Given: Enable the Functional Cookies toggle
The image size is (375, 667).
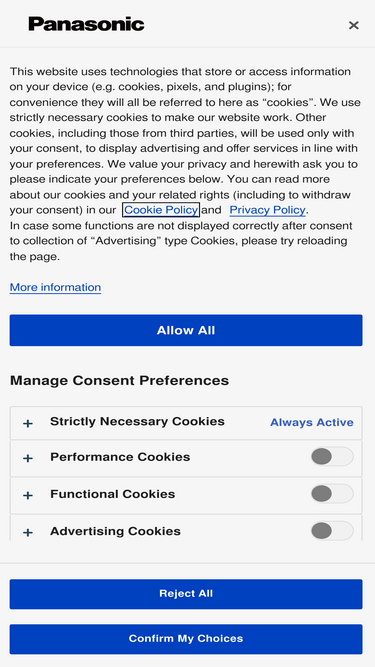Looking at the screenshot, I should [332, 494].
